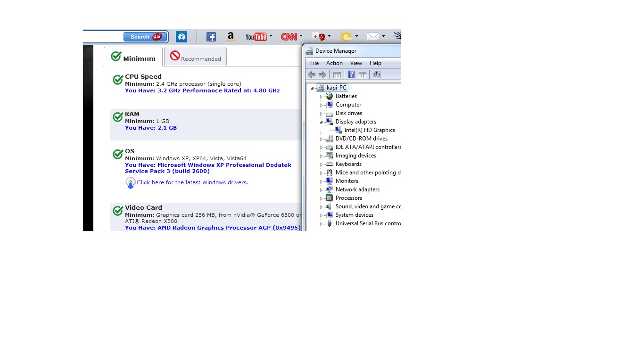Expand the Monitors category
The height and width of the screenshot is (362, 644).
pyautogui.click(x=322, y=181)
